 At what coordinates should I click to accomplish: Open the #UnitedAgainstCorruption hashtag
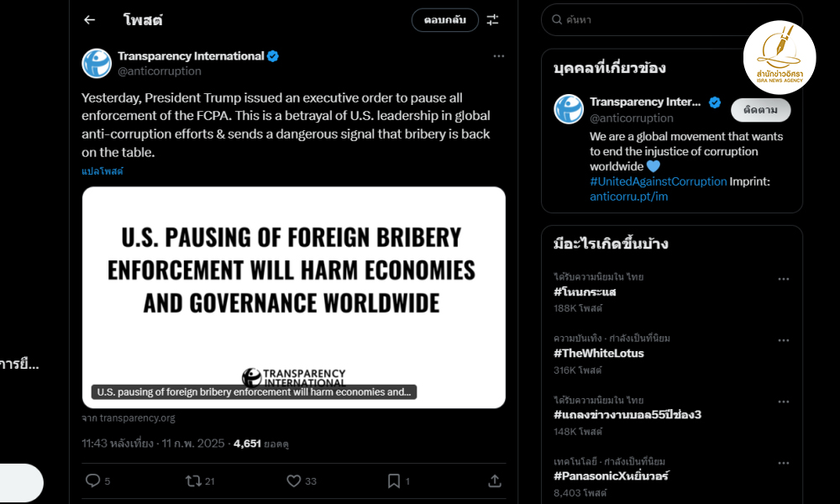[x=658, y=181]
